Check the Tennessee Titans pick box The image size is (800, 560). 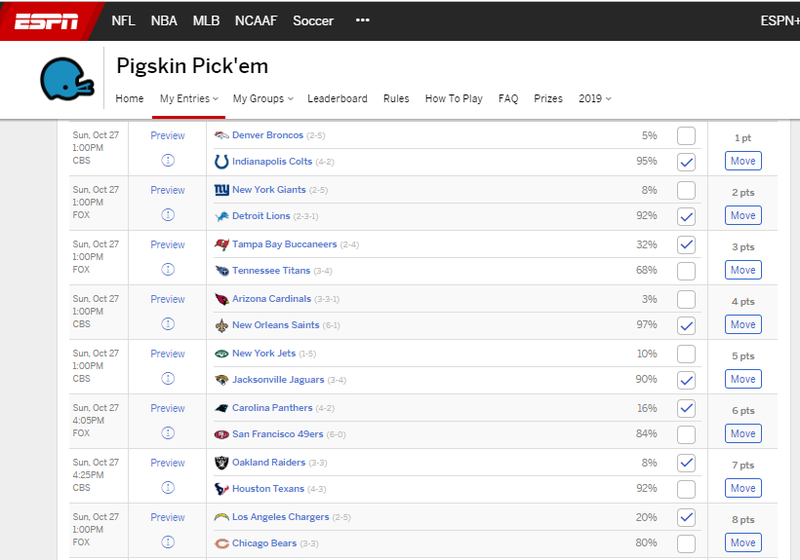(686, 271)
